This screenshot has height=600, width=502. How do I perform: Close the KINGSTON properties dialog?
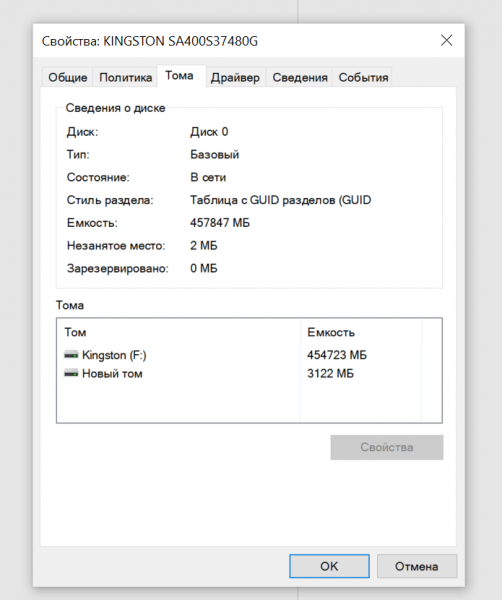[446, 40]
